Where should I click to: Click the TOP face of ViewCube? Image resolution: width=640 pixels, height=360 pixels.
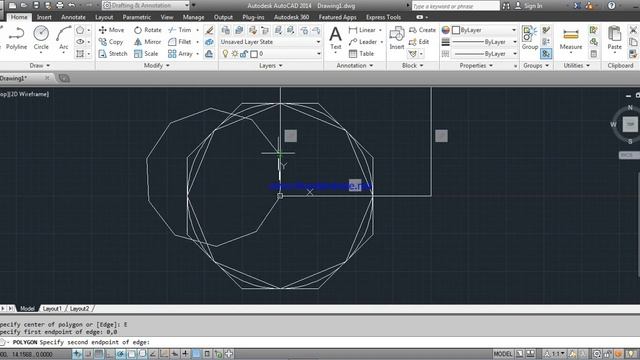tap(630, 124)
